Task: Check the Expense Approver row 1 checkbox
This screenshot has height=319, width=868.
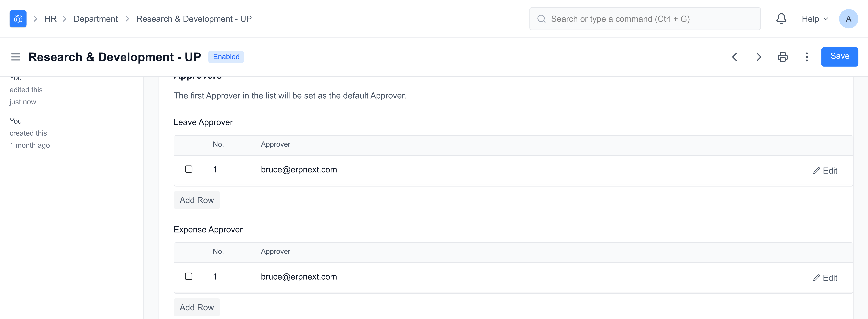Action: 189,276
